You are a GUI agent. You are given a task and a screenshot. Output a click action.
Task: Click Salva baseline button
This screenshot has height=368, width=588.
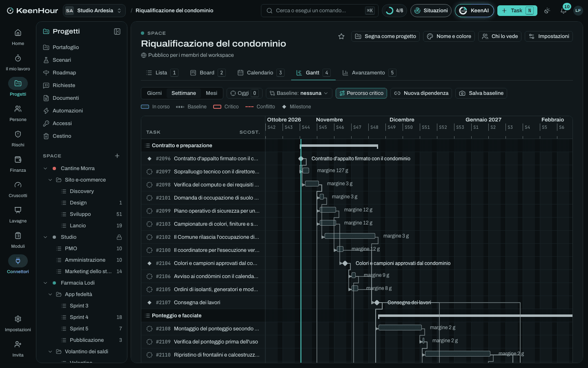click(x=481, y=93)
